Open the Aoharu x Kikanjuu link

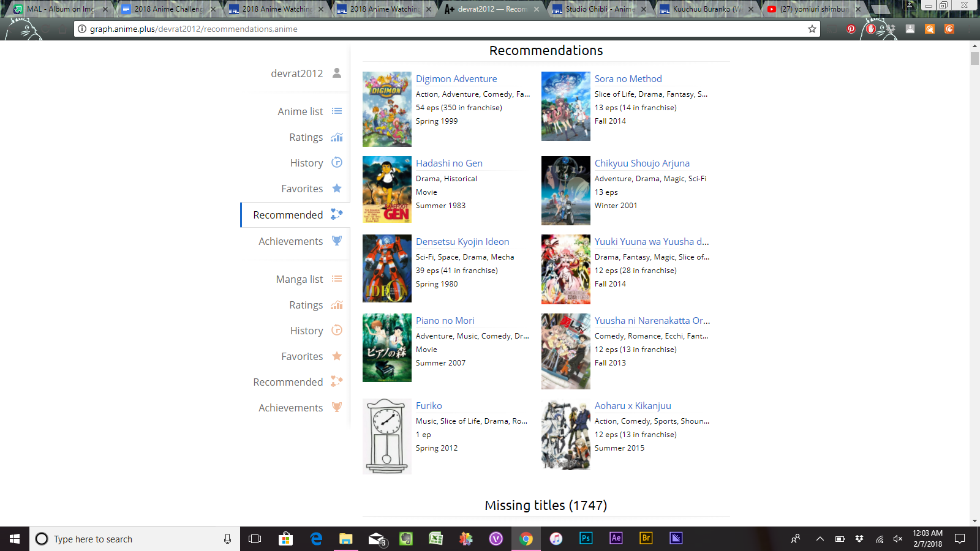coord(632,406)
